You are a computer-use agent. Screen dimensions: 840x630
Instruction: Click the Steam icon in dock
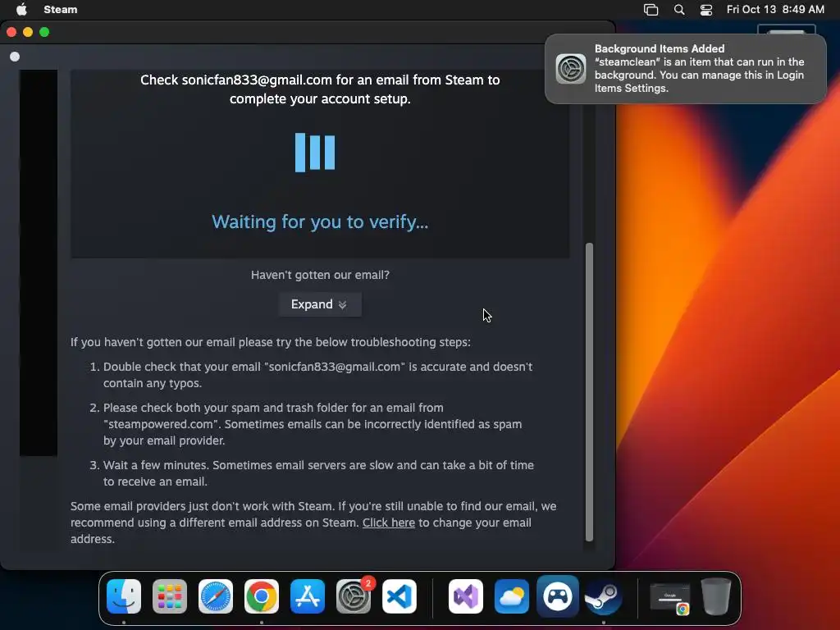tap(603, 596)
